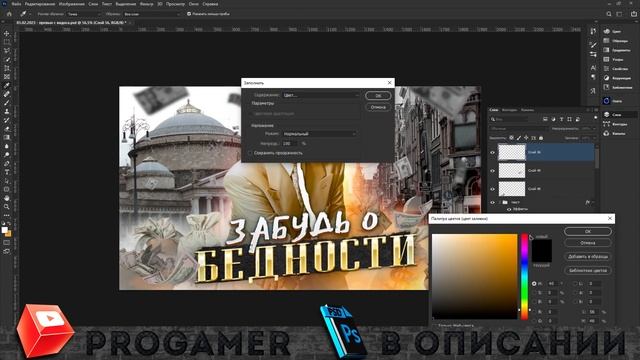The image size is (640, 360).
Task: Hide the highlighted top layer via eye icon
Action: point(492,152)
